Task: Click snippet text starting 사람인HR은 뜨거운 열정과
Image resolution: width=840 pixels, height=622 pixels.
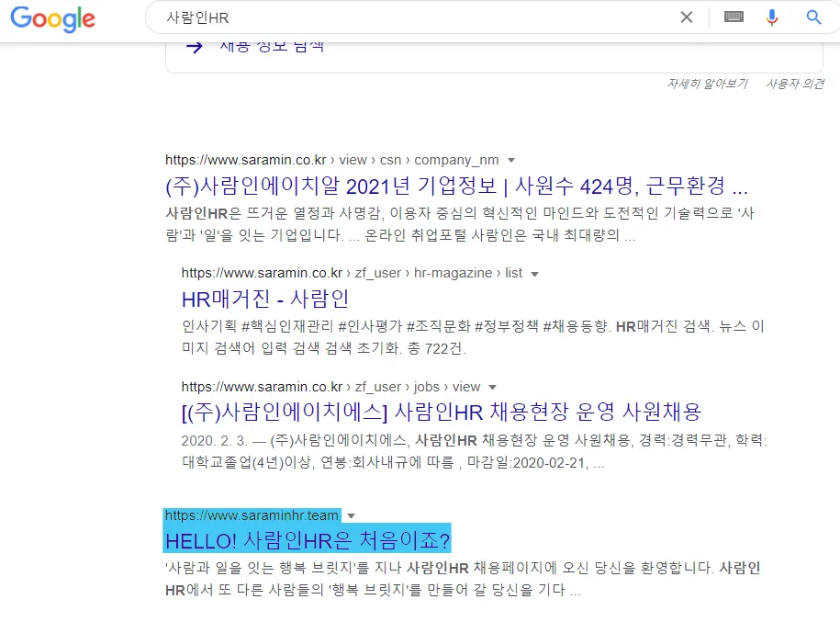Action: pos(460,224)
